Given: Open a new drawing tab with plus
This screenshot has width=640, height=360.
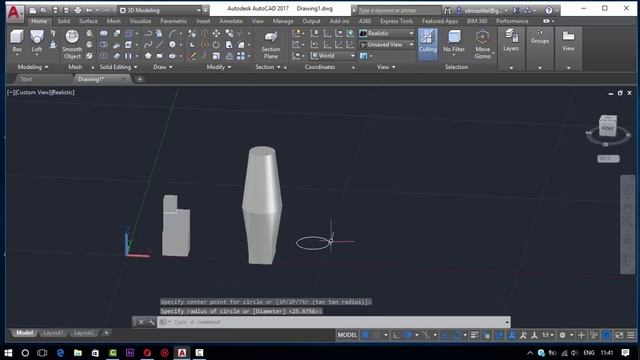Looking at the screenshot, I should pos(140,79).
